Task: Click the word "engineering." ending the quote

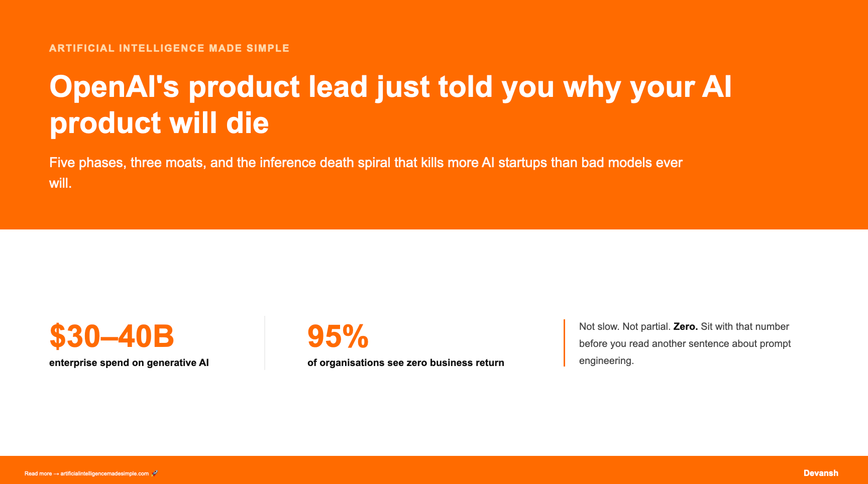Action: (x=606, y=360)
